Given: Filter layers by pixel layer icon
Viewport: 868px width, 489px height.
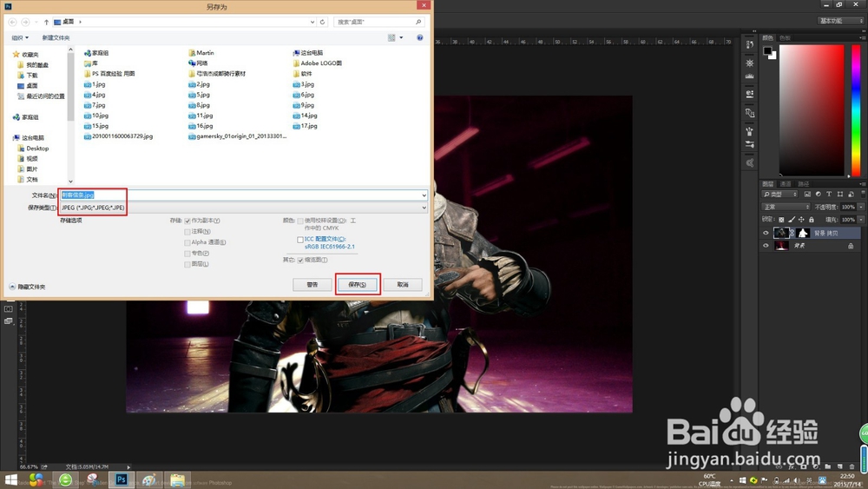Looking at the screenshot, I should [807, 195].
